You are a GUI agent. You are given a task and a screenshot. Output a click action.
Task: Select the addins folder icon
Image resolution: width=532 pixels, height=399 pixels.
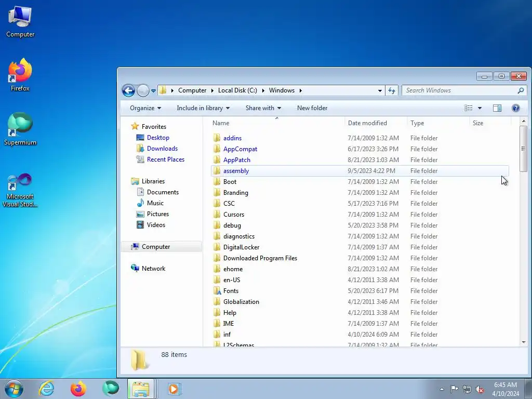pyautogui.click(x=217, y=138)
